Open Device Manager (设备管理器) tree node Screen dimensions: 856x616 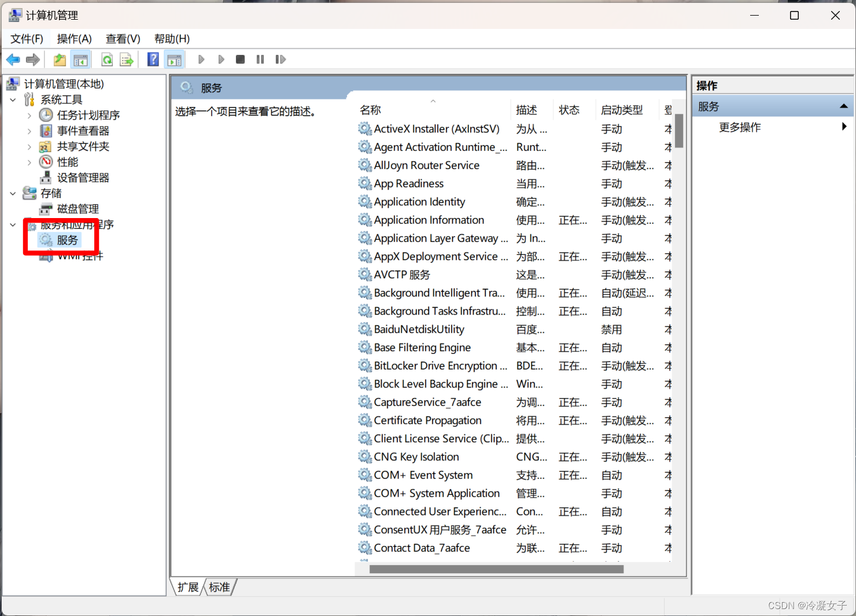coord(83,178)
